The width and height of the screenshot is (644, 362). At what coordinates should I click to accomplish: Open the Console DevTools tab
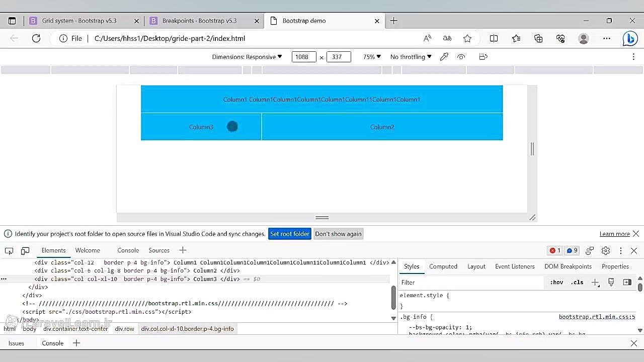(x=128, y=250)
